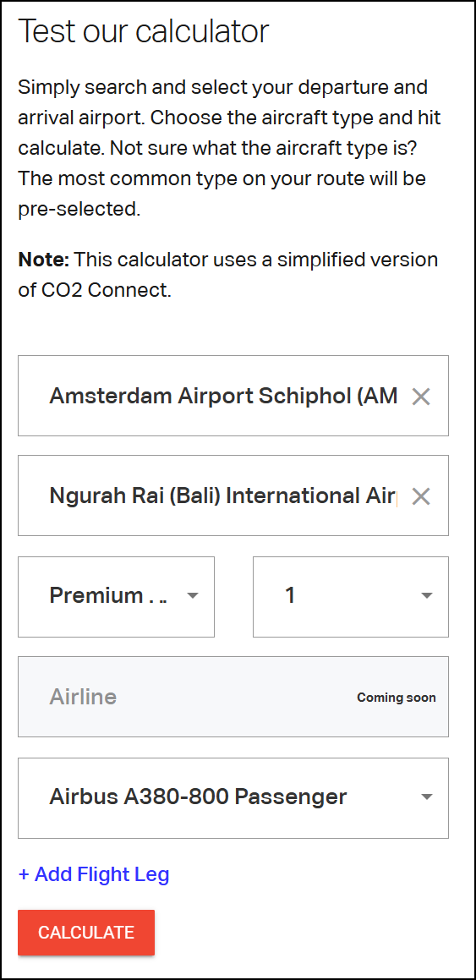Viewport: 476px width, 980px height.
Task: Open the aircraft type dropdown arrow
Action: 427,797
